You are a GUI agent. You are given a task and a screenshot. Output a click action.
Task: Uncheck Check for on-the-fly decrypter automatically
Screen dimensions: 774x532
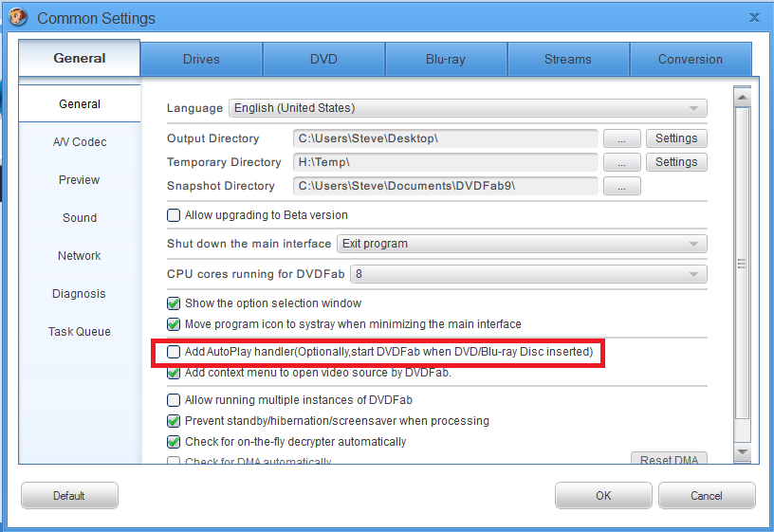tap(174, 442)
